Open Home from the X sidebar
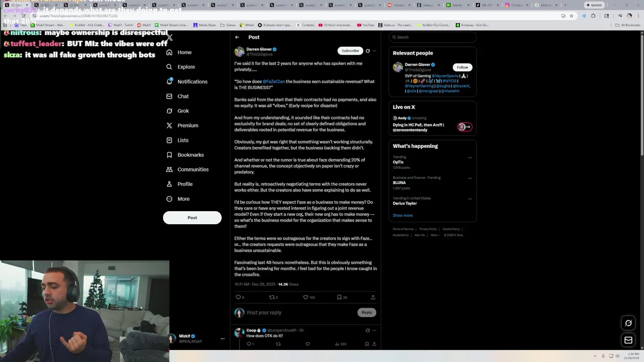Viewport: 644px width, 362px height. tap(179, 52)
